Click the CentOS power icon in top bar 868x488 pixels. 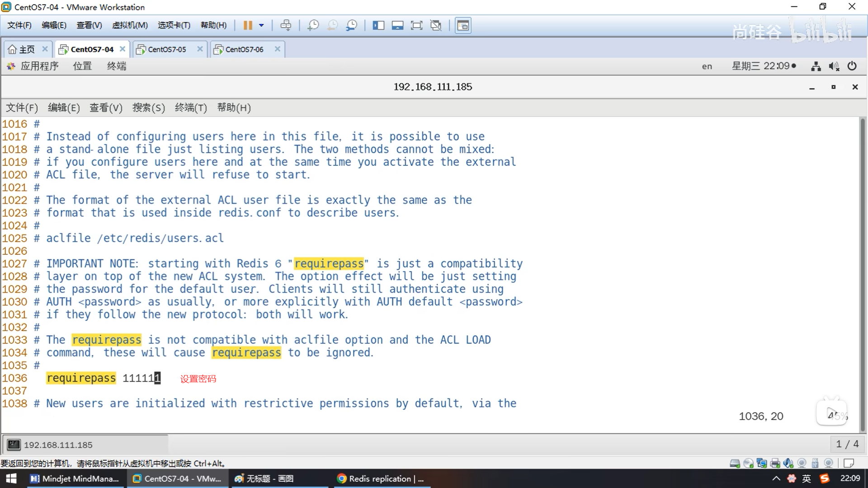click(x=852, y=66)
